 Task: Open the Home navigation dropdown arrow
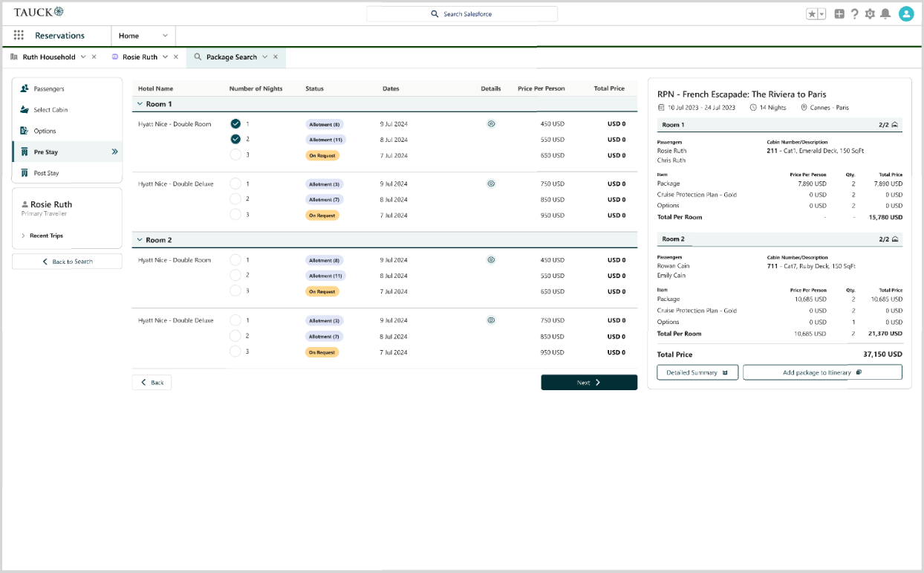[165, 36]
